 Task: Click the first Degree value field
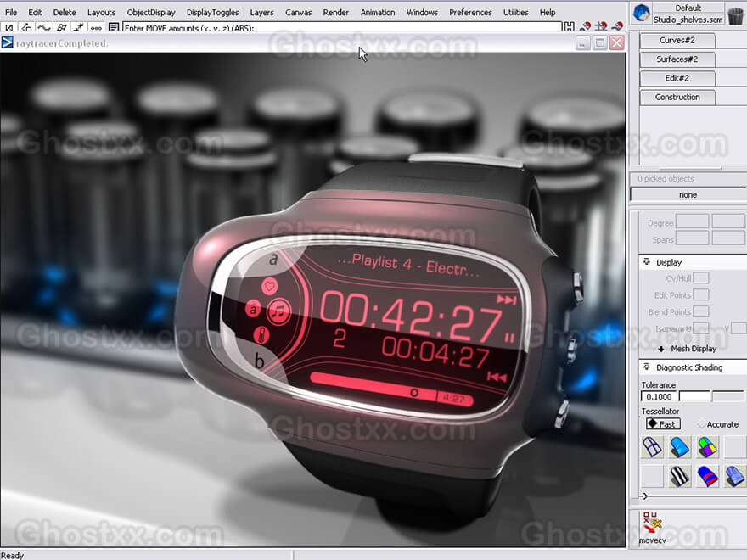(x=692, y=221)
